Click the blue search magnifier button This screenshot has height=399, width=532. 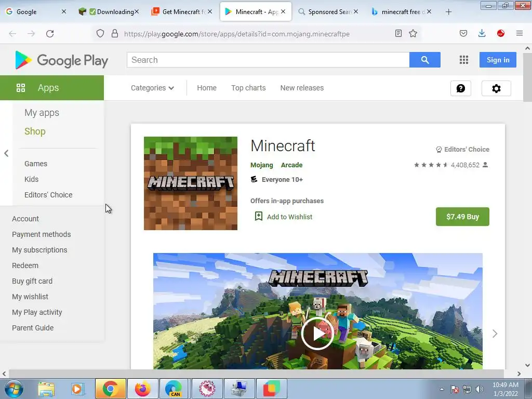425,60
